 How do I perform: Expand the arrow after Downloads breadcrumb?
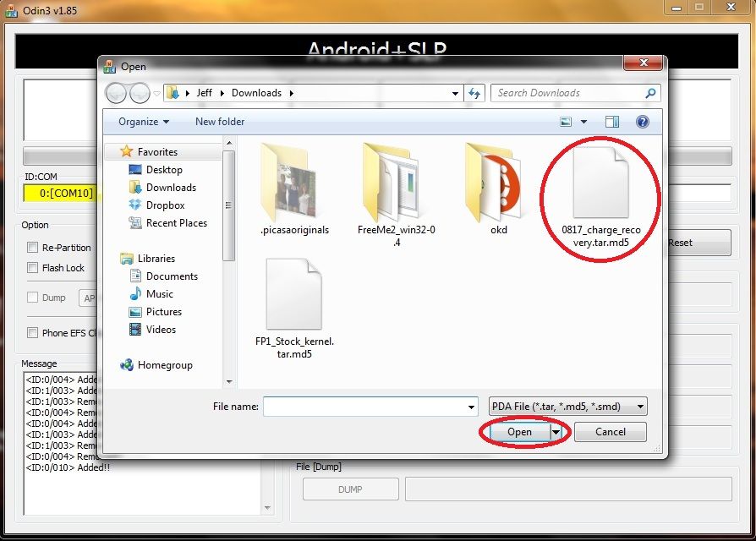pos(291,93)
